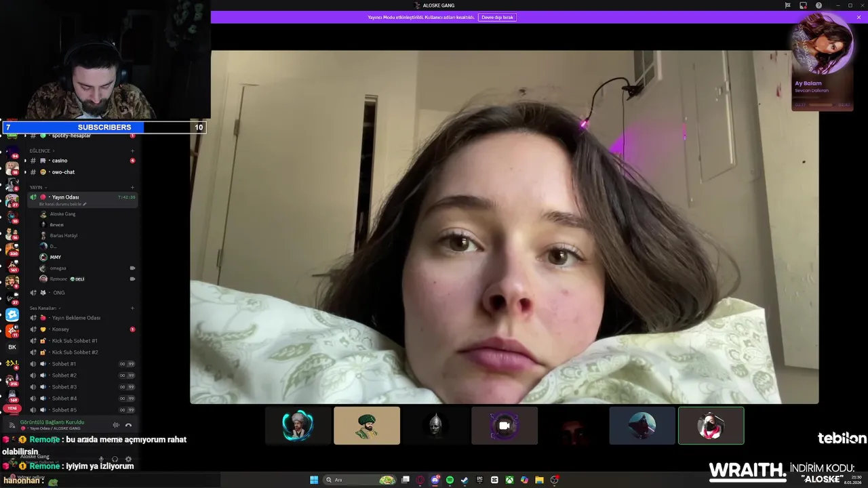Open the BK server icon
This screenshot has width=868, height=488.
point(12,347)
